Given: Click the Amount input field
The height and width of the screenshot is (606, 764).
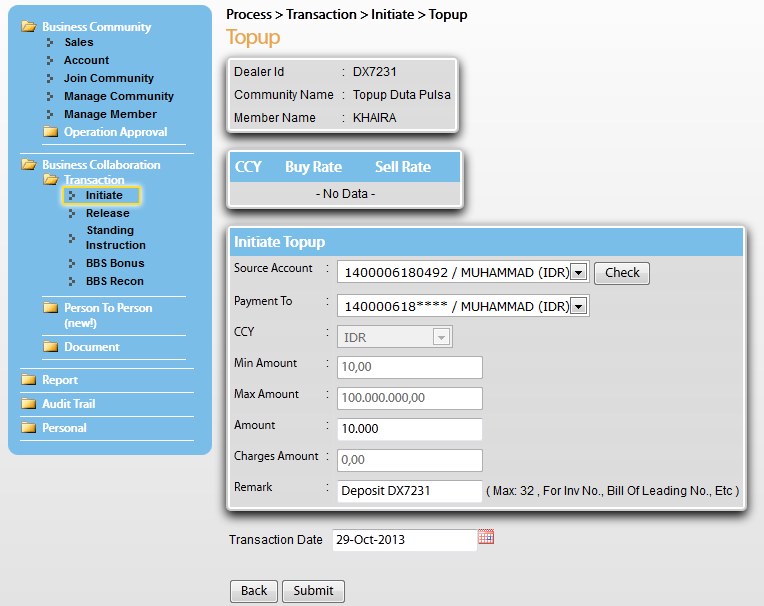Looking at the screenshot, I should pyautogui.click(x=409, y=429).
